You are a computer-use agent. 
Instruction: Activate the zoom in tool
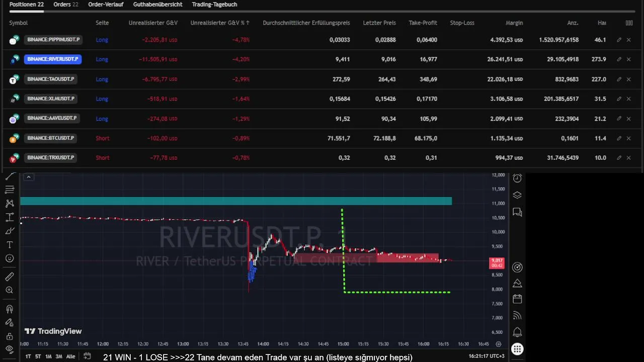pos(9,290)
